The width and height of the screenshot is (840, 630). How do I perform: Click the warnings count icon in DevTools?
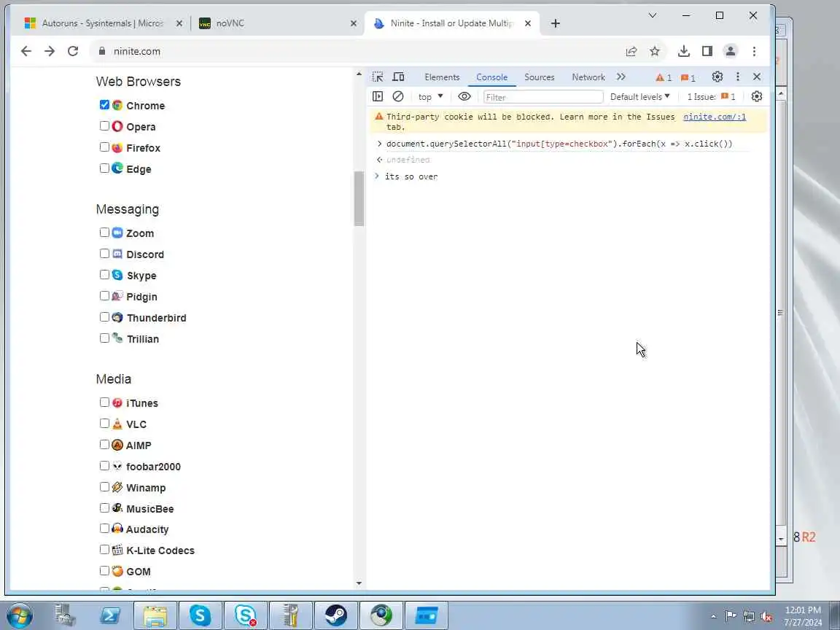click(664, 78)
